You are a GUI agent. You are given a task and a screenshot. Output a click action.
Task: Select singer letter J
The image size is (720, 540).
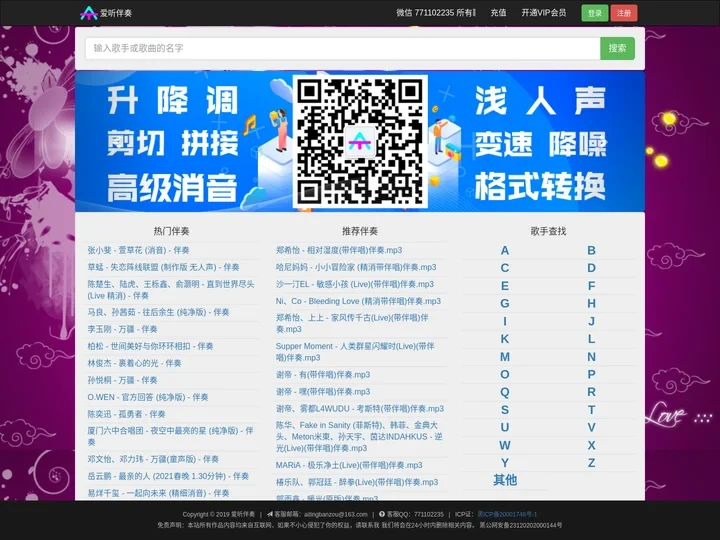[x=591, y=321]
